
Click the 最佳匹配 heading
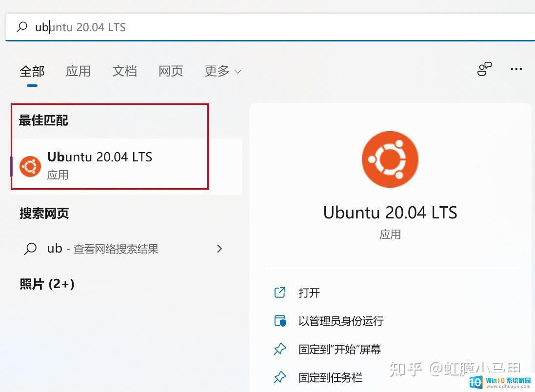pyautogui.click(x=43, y=120)
